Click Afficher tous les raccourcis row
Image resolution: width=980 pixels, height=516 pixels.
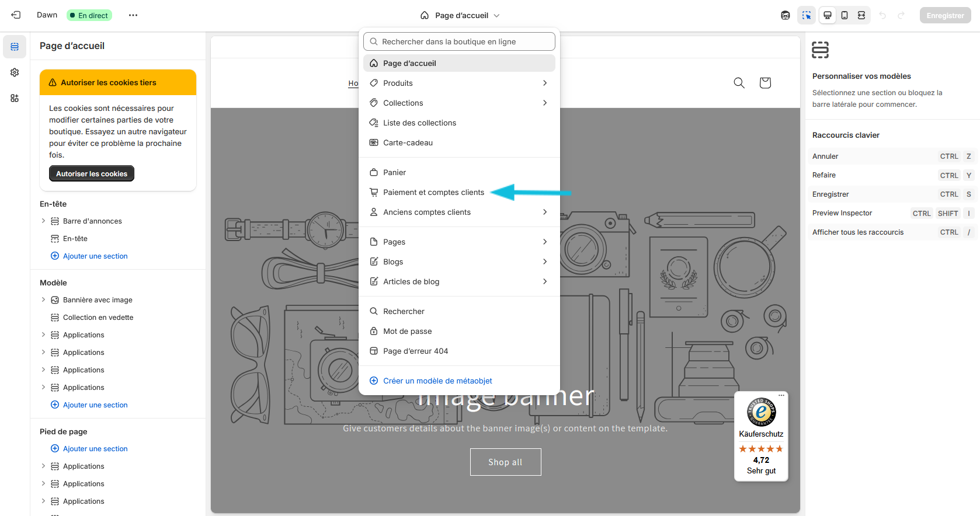tap(892, 232)
